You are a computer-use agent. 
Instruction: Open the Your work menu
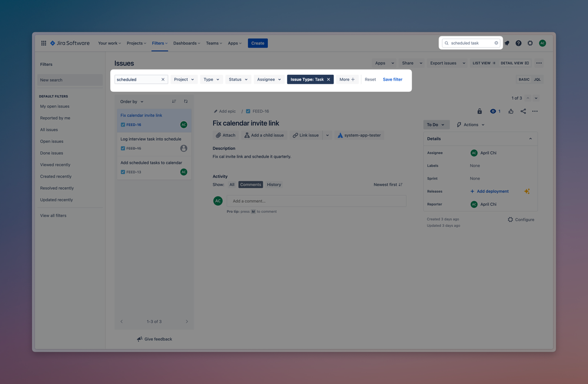click(x=109, y=43)
